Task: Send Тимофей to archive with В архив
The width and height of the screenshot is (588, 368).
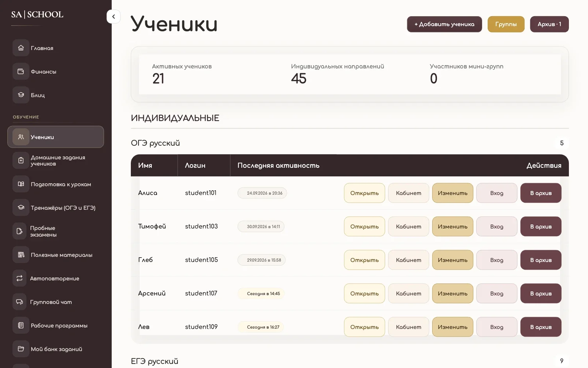Action: coord(541,226)
